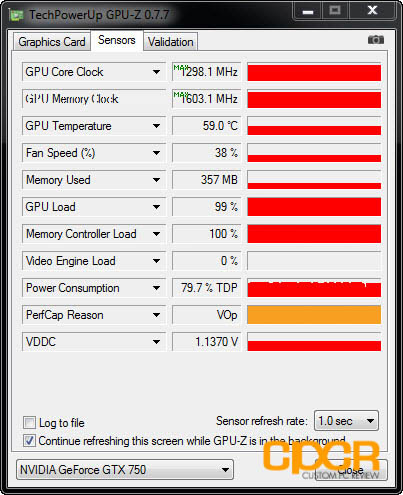Switch to the Validation tab

[x=171, y=42]
